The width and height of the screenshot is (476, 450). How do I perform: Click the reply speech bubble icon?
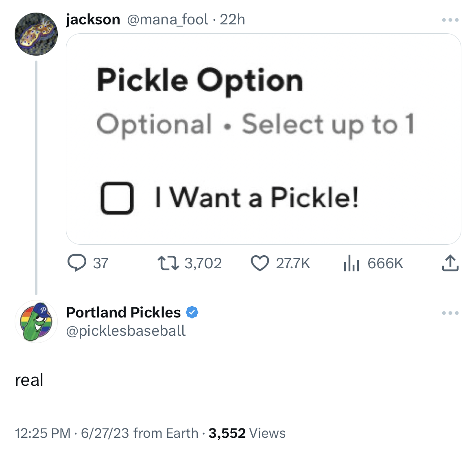[76, 263]
